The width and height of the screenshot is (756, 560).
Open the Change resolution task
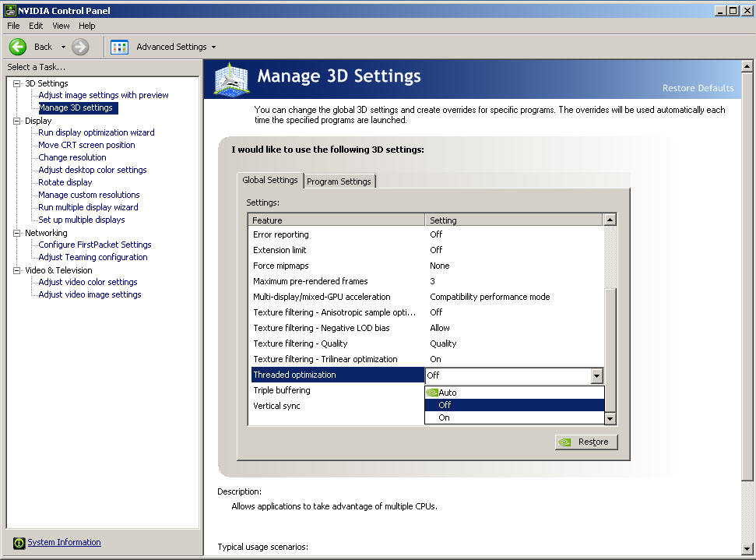point(72,157)
